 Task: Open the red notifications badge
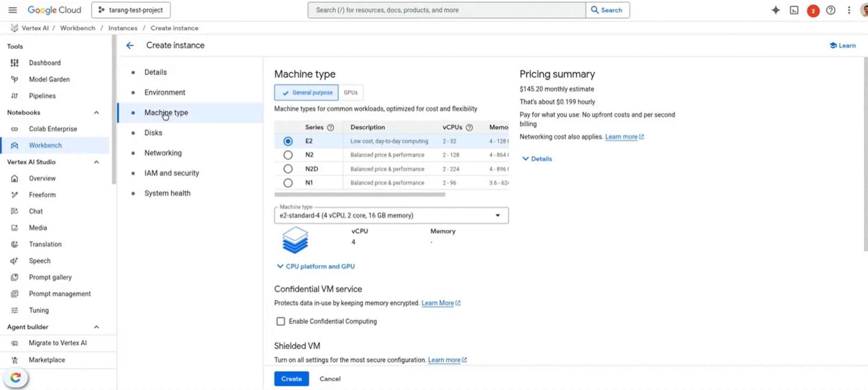(813, 11)
